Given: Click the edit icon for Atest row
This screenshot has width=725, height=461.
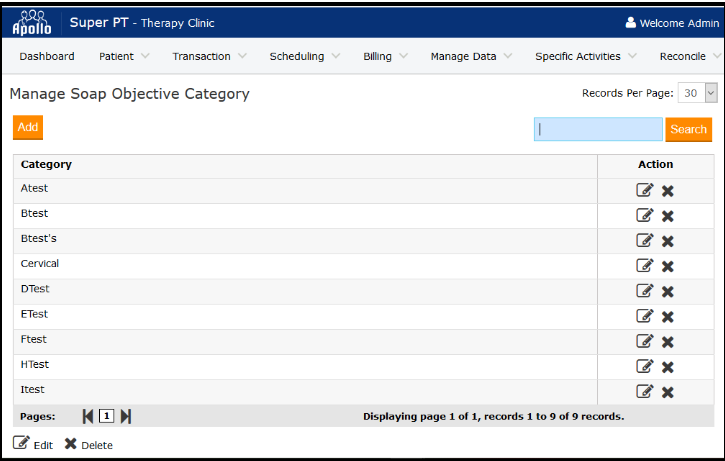Looking at the screenshot, I should pyautogui.click(x=645, y=190).
